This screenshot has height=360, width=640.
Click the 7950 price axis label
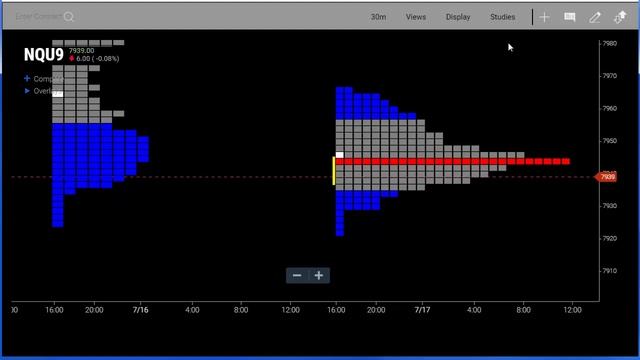point(610,141)
